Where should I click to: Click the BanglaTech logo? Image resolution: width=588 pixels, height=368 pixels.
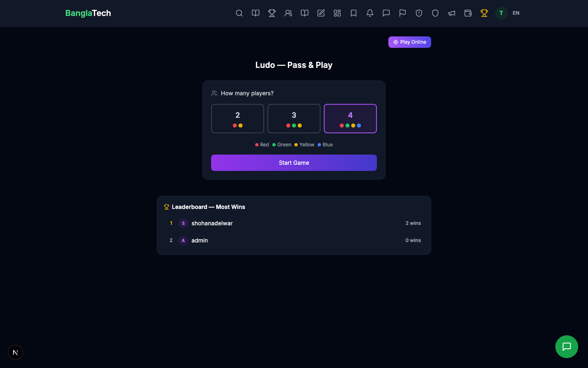pyautogui.click(x=88, y=13)
